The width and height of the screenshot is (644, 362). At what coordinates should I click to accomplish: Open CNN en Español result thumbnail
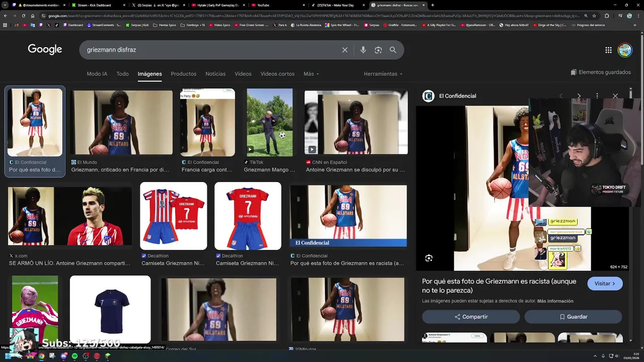click(356, 122)
